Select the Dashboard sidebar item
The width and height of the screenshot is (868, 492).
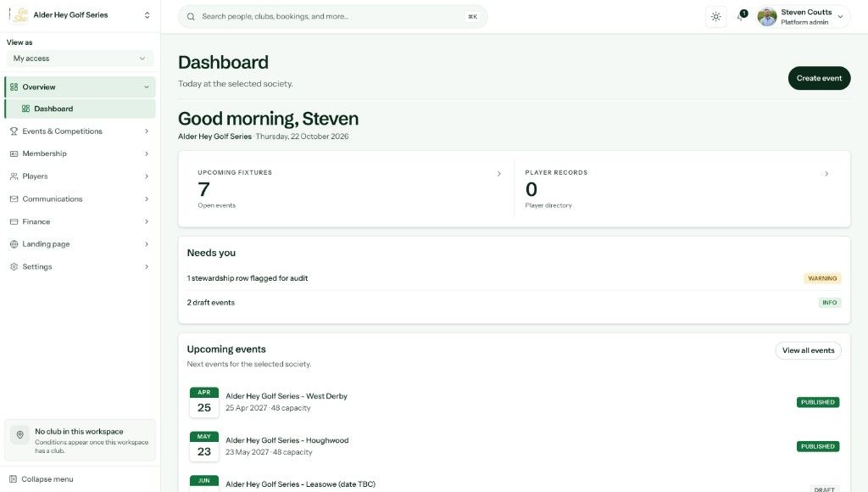point(80,109)
